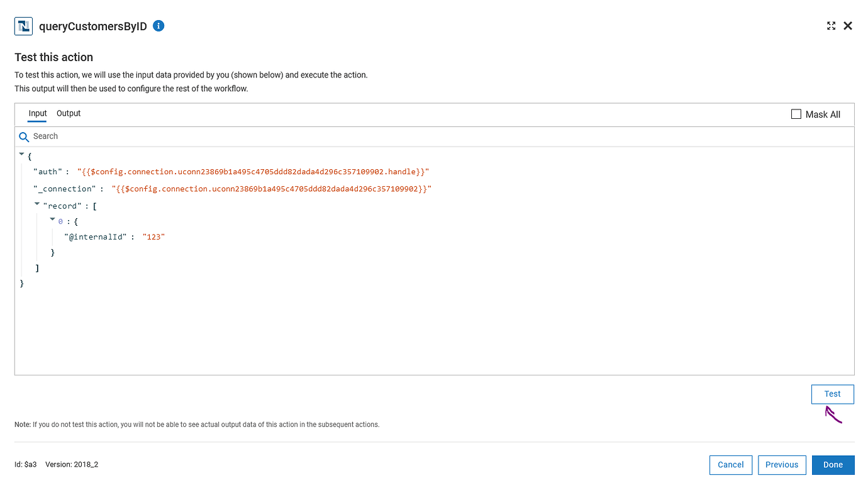This screenshot has width=868, height=488.
Task: Select the internalId value 123
Action: pos(153,236)
